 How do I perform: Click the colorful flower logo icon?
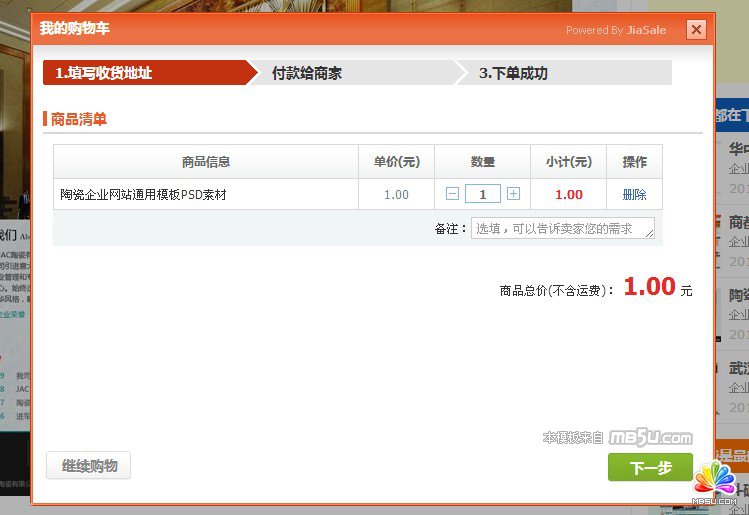tap(716, 478)
